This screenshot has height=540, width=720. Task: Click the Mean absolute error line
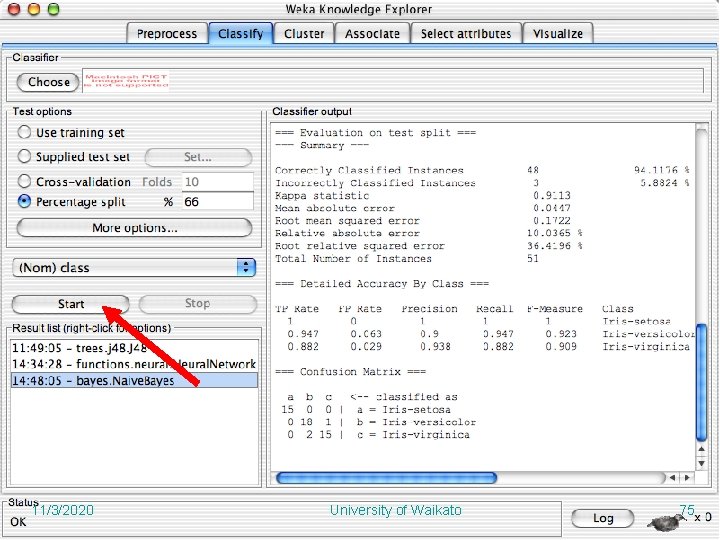coord(423,208)
